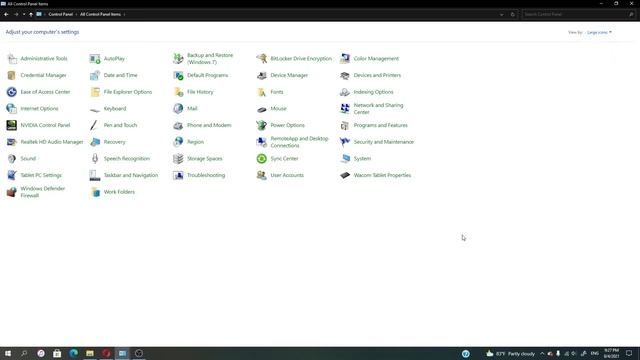Image resolution: width=640 pixels, height=360 pixels.
Task: Open NVIDIA Control Panel icon
Action: coord(12,125)
